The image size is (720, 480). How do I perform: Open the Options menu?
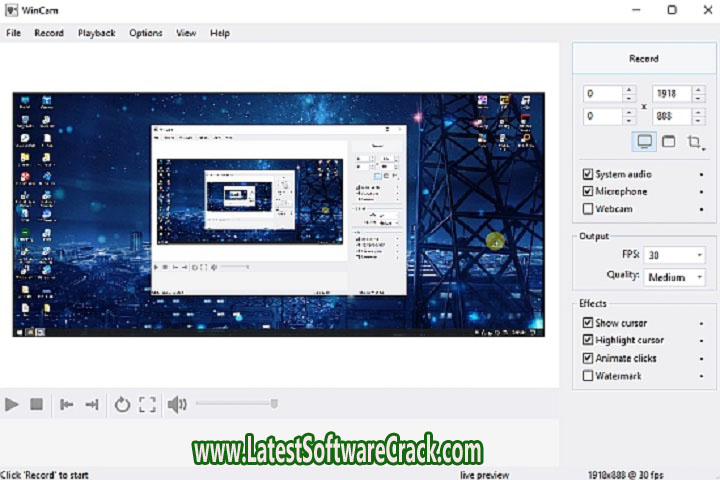pyautogui.click(x=145, y=33)
